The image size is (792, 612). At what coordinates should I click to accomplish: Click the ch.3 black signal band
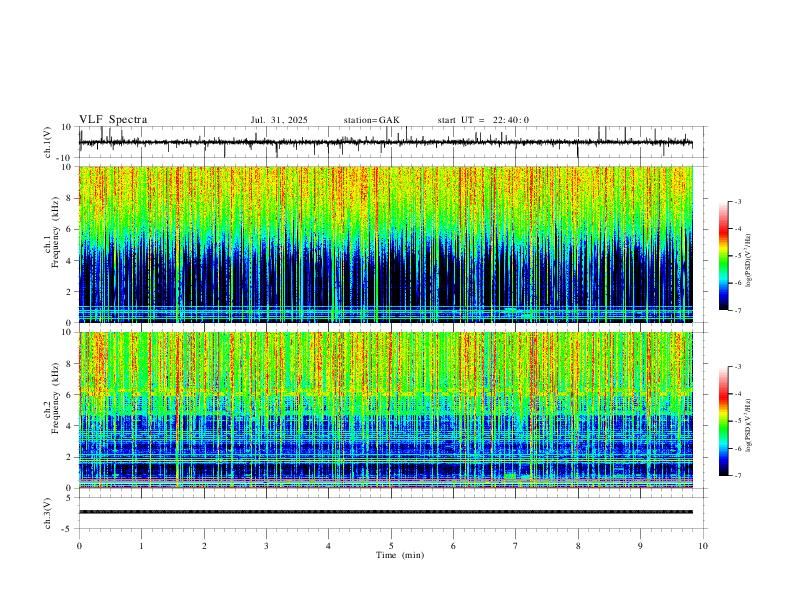tap(385, 512)
